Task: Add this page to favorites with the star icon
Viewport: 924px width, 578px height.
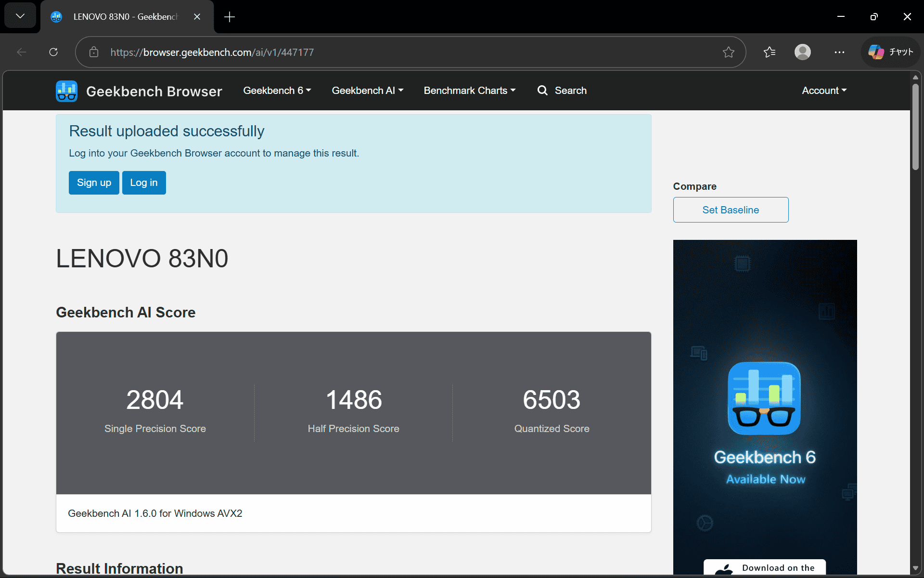Action: pos(728,52)
